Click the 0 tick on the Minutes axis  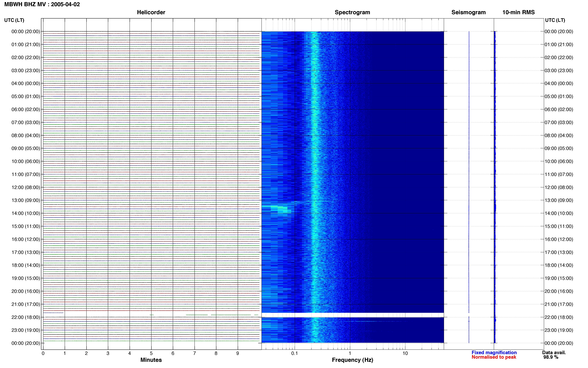(43, 353)
